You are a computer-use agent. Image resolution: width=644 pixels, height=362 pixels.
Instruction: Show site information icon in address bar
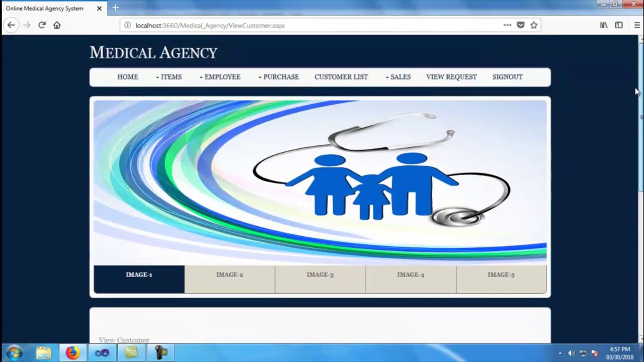point(127,25)
